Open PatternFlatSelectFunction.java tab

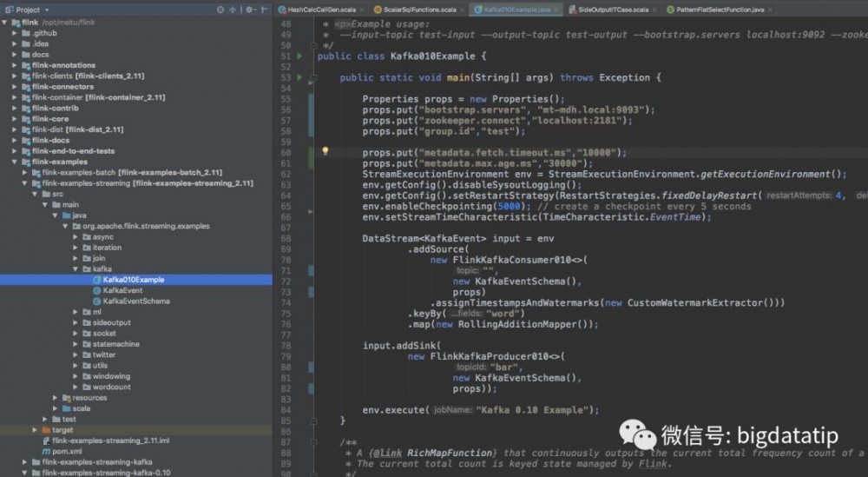click(720, 10)
